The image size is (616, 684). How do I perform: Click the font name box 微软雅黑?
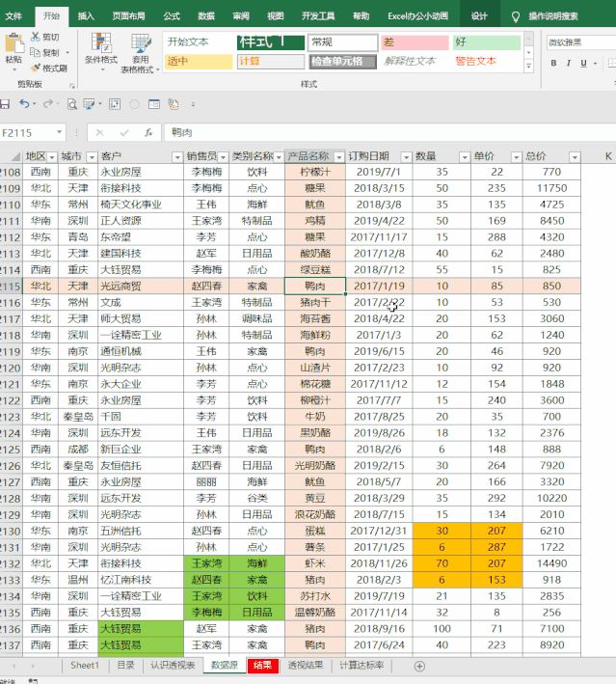580,42
